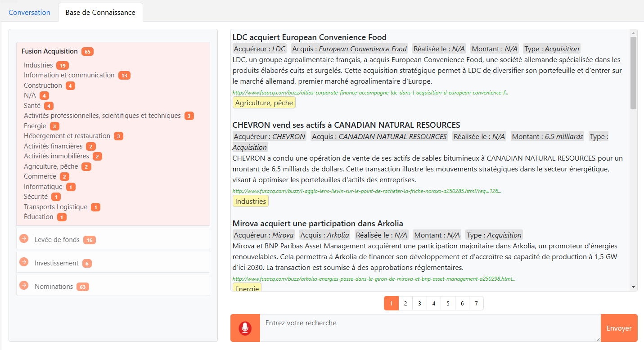The height and width of the screenshot is (350, 644).
Task: Expand the Nominations category
Action: tap(54, 287)
